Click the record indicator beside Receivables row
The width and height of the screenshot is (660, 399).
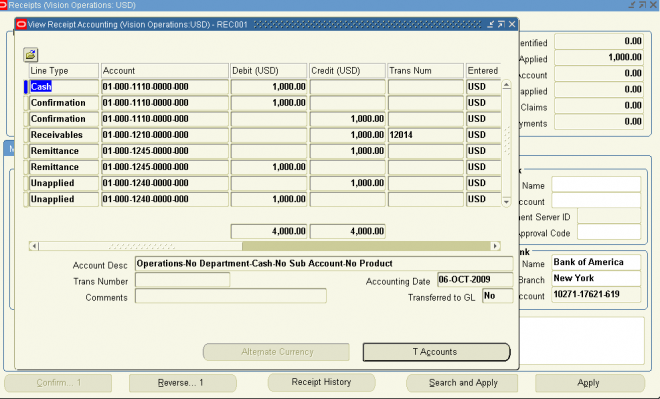pos(26,135)
